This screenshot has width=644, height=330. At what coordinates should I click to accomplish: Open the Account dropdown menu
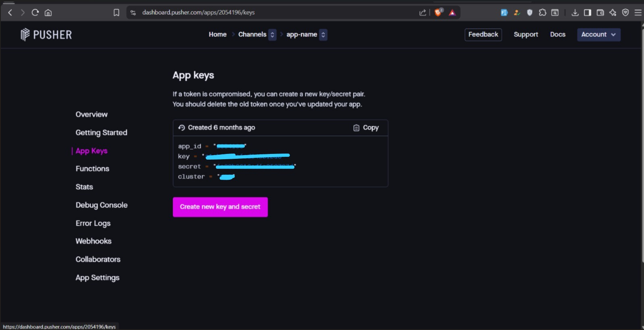coord(599,35)
